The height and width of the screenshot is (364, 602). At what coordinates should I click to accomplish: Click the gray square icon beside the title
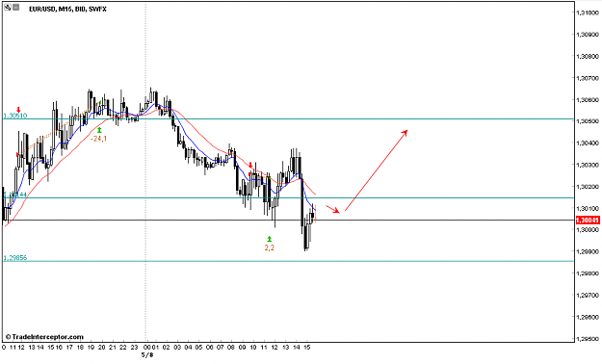click(x=16, y=8)
